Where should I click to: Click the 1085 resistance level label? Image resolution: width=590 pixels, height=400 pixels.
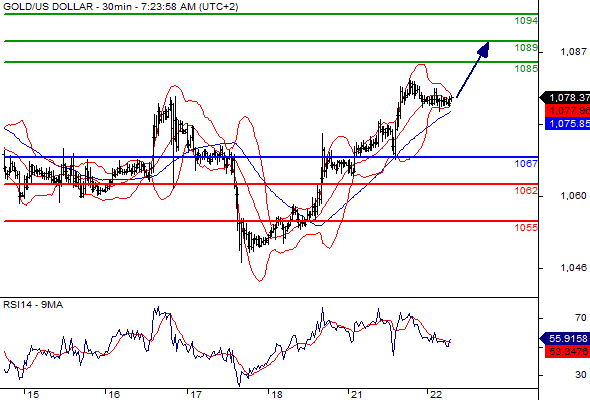(526, 68)
